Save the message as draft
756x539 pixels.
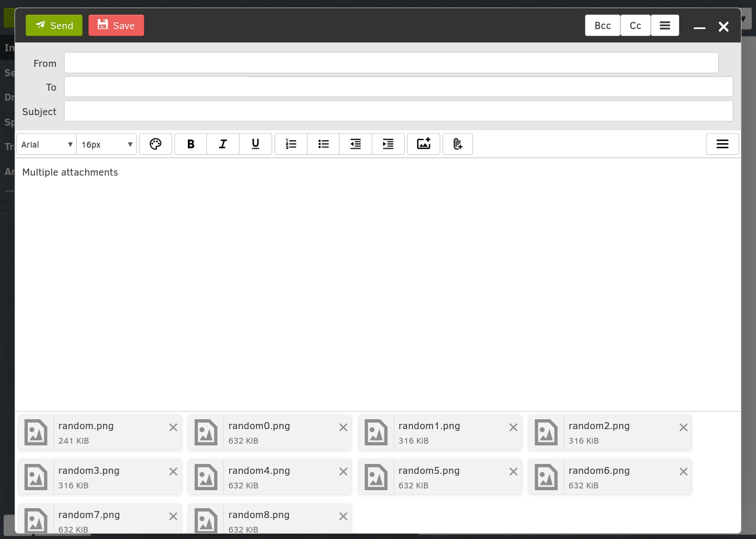[x=116, y=26]
